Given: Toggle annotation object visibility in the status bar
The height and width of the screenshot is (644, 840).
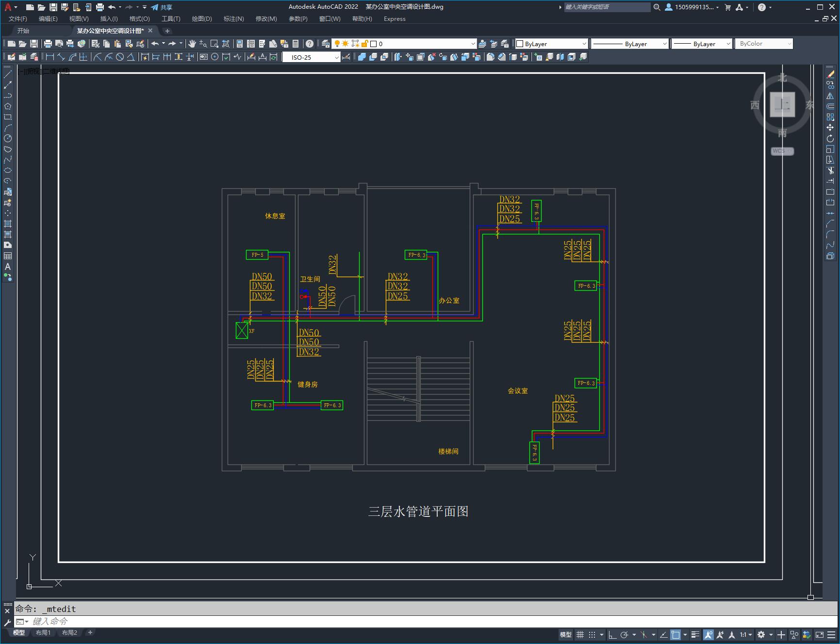Looking at the screenshot, I should tap(708, 634).
